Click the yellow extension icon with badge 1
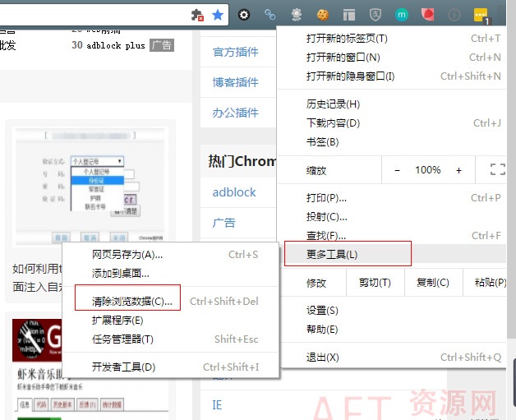 click(481, 15)
